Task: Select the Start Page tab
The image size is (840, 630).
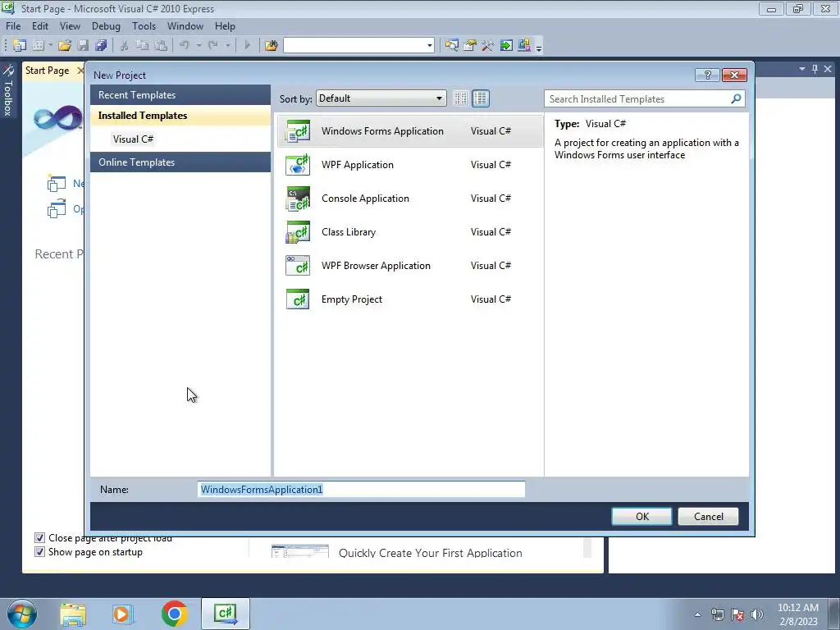Action: pos(47,71)
